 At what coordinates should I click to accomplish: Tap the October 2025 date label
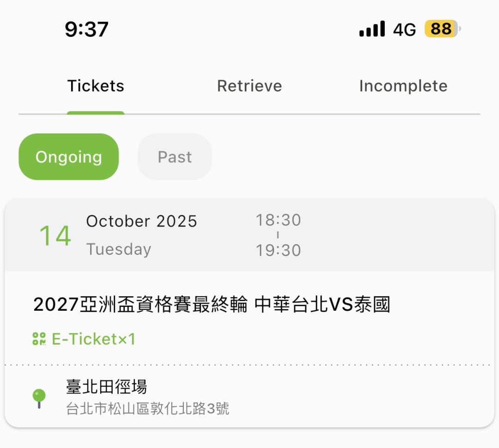pyautogui.click(x=141, y=221)
